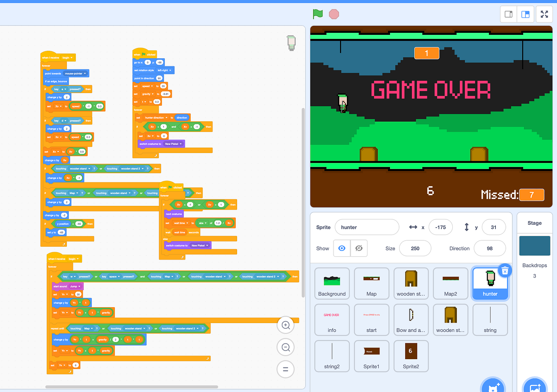Screen dimensions: 557x392
Task: Click the x position field showing -175
Action: coord(441,227)
